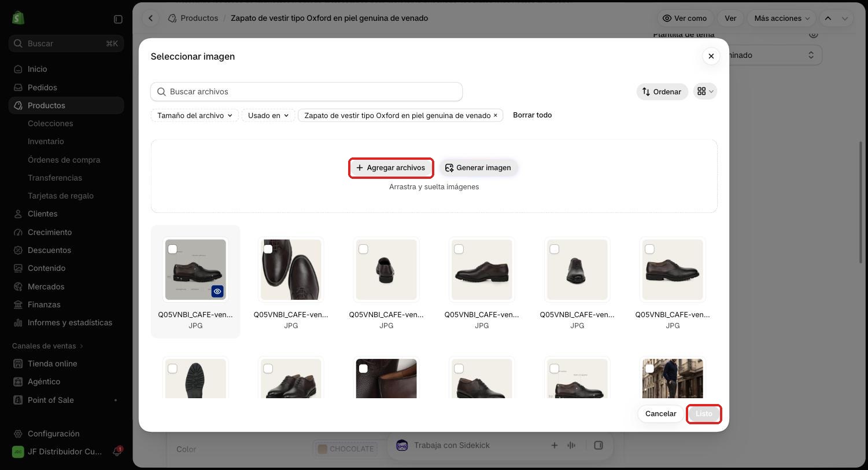This screenshot has width=868, height=470.
Task: Click the Clientes person icon
Action: pos(18,214)
